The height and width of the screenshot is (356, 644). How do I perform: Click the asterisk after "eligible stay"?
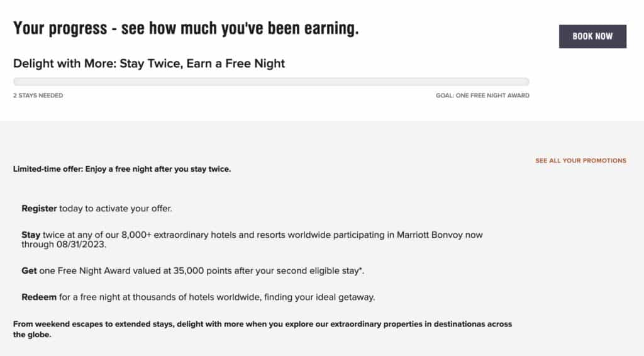[x=364, y=269]
